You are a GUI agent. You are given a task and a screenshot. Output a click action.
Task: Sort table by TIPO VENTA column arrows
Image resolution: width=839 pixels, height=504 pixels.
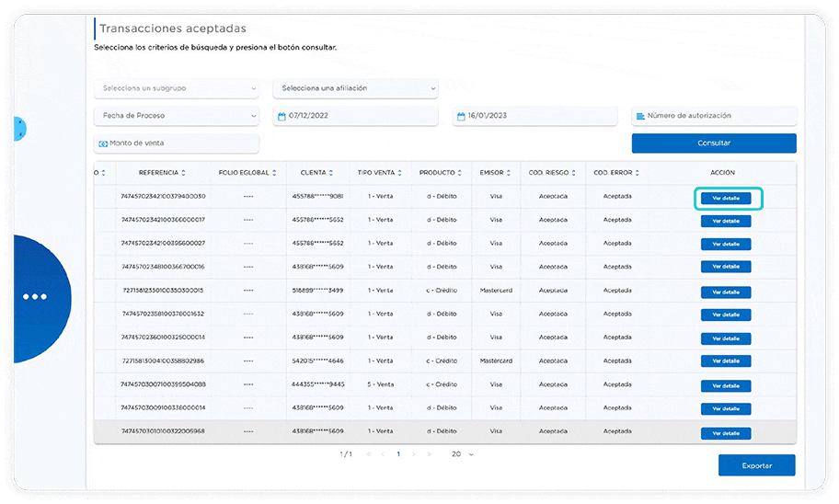point(399,173)
